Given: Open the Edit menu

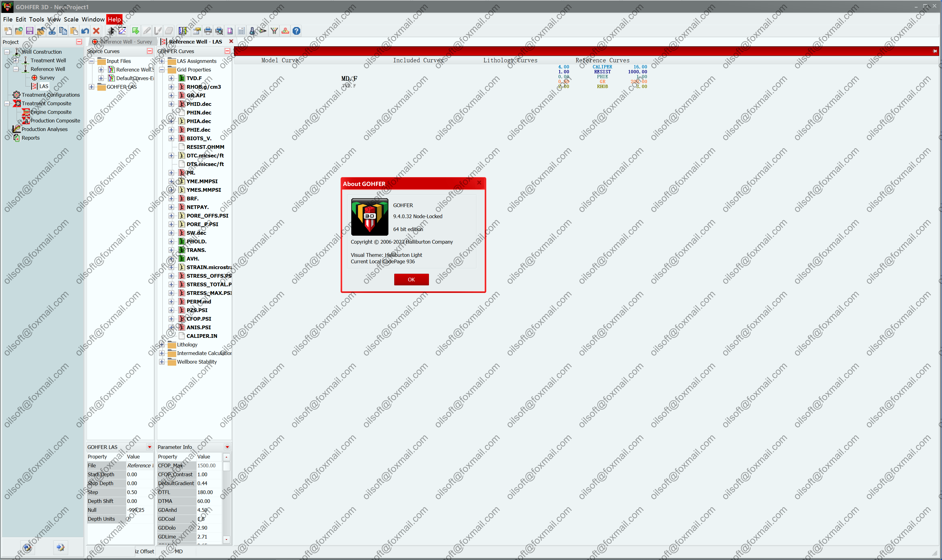Looking at the screenshot, I should click(21, 19).
